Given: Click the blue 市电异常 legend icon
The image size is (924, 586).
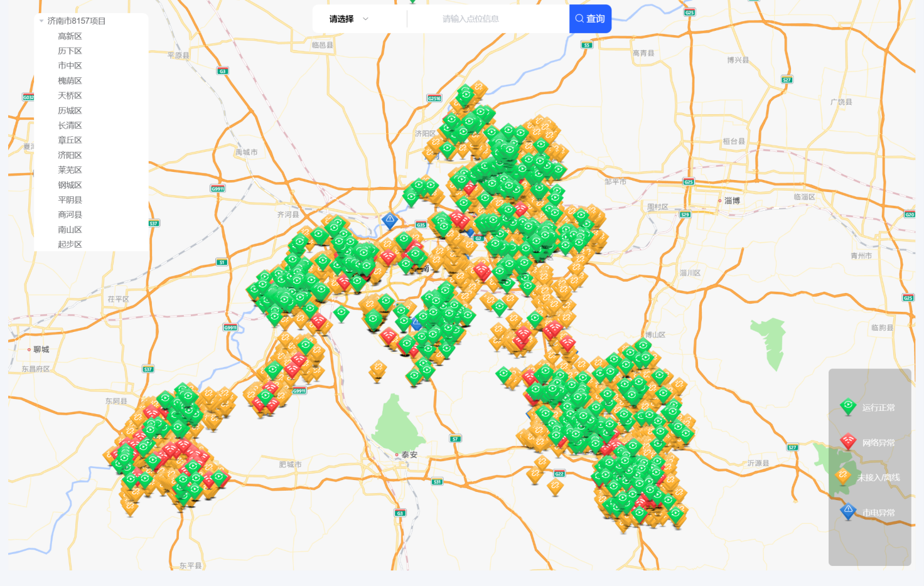Looking at the screenshot, I should pos(848,511).
